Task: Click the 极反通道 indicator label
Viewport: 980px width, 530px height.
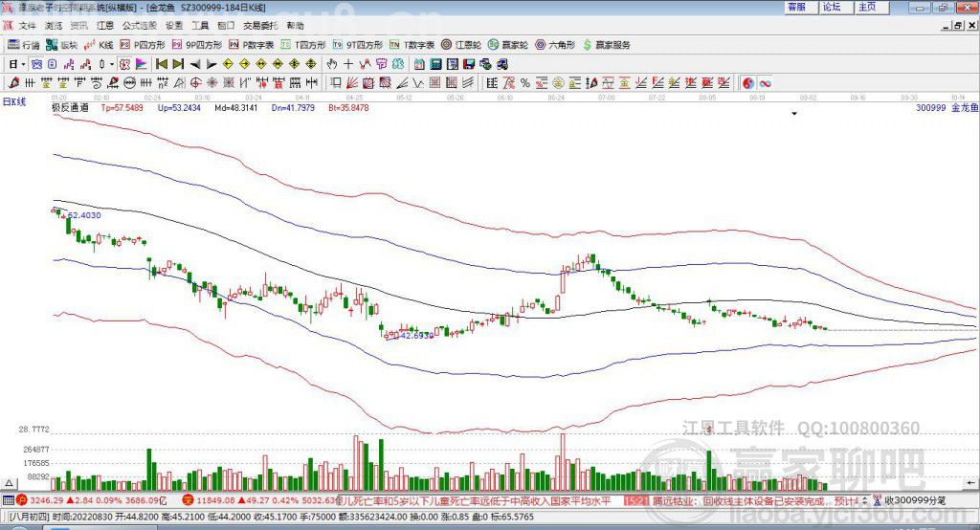Action: click(x=70, y=107)
